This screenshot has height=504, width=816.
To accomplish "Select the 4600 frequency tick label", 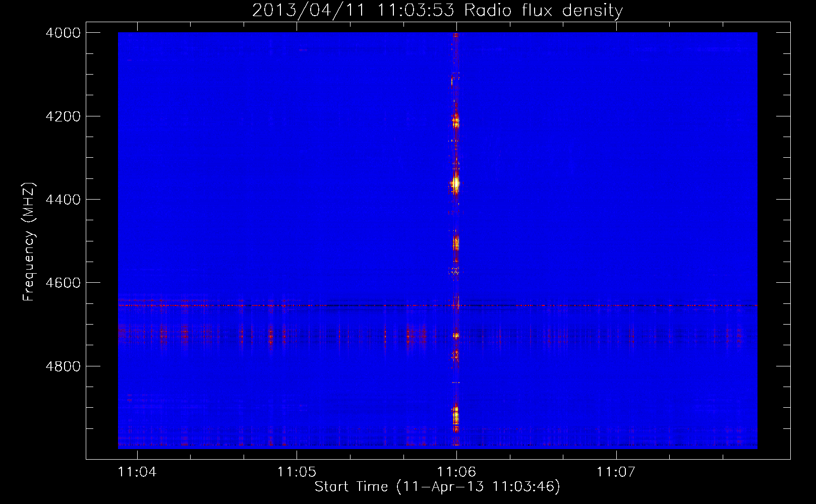I will [63, 283].
